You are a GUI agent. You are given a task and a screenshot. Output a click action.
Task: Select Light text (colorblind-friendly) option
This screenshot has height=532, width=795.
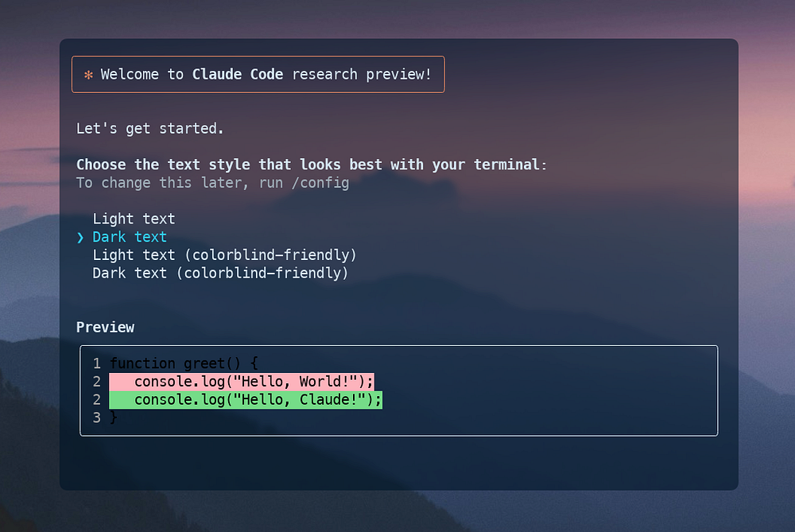[225, 255]
